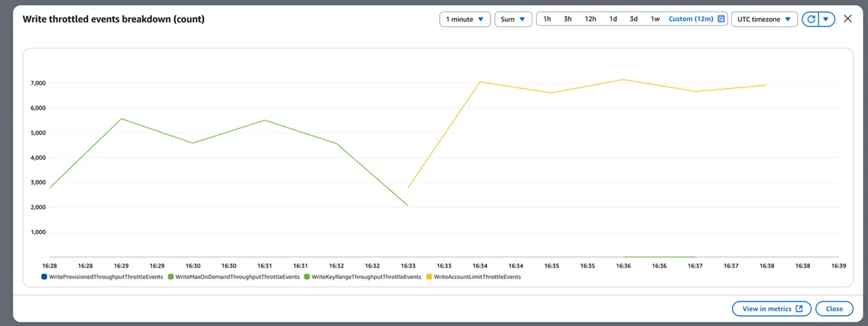Select the 3h time range
The width and height of the screenshot is (868, 326).
point(569,20)
